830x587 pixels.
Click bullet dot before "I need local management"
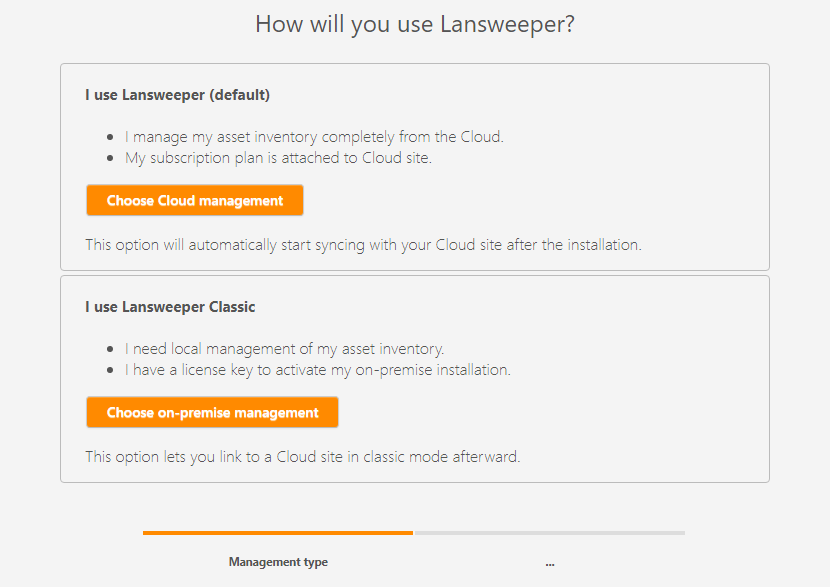coord(111,350)
